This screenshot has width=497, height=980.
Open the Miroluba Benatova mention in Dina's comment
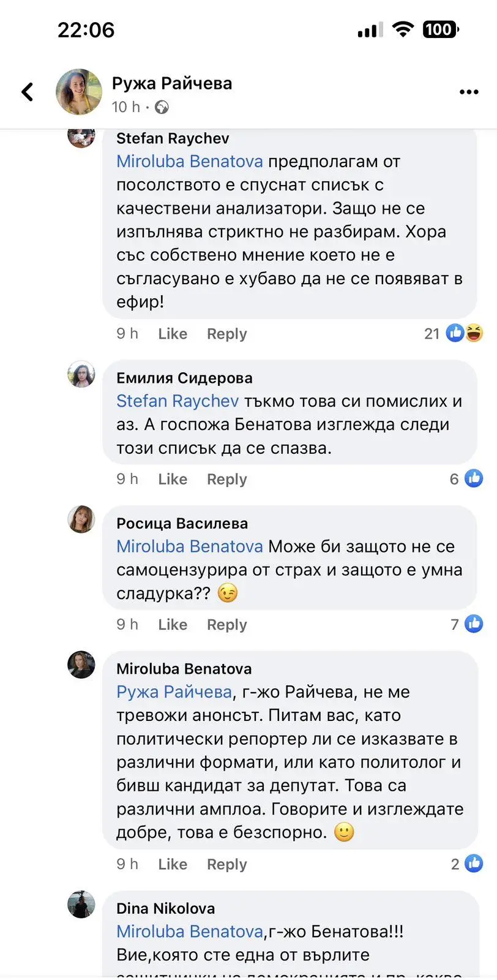(x=190, y=932)
